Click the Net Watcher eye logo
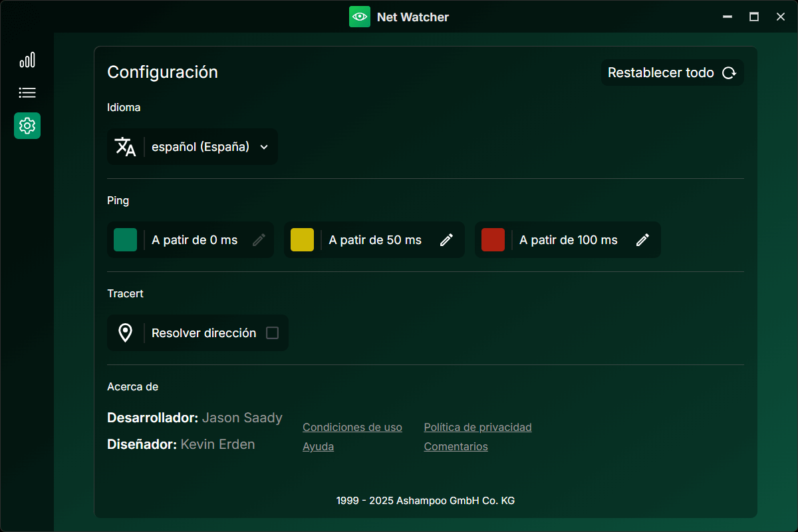The image size is (798, 532). point(360,17)
